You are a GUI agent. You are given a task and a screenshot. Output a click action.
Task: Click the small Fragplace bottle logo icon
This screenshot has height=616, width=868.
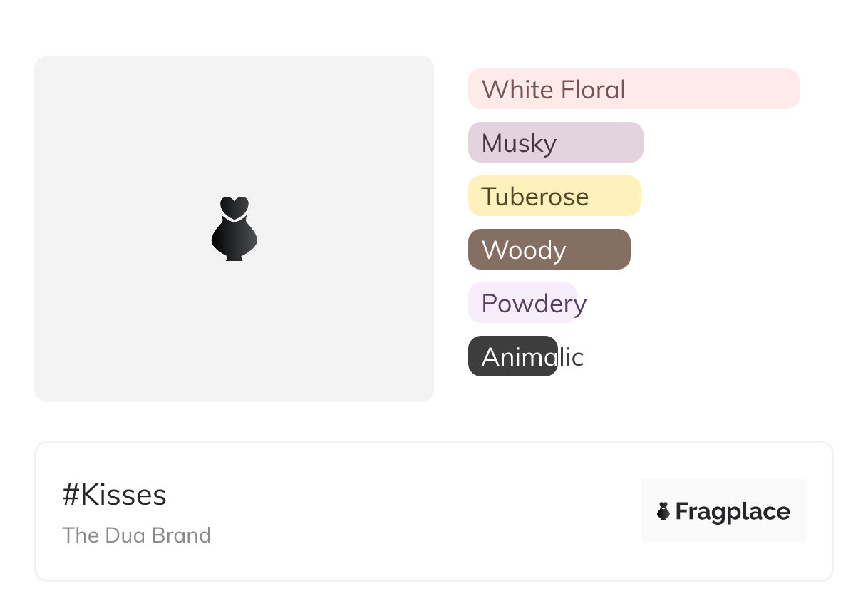[663, 511]
